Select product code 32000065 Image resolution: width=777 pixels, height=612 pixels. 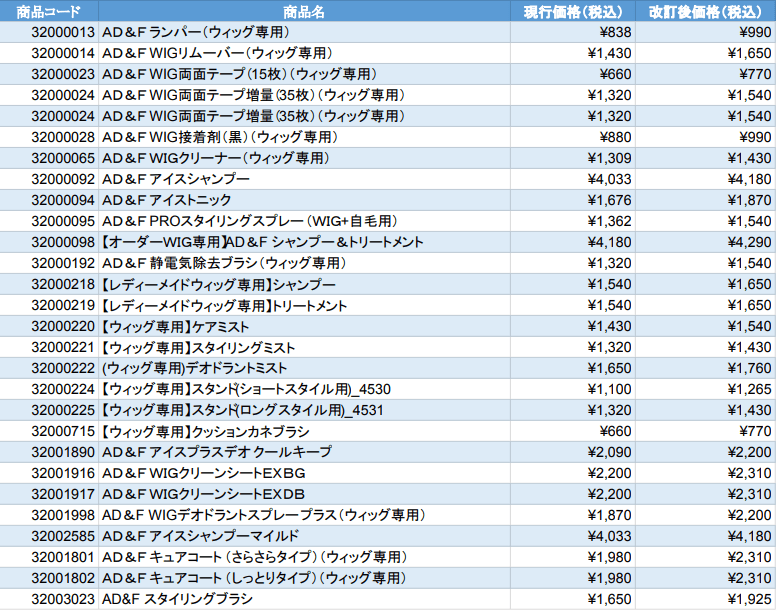[x=49, y=158]
